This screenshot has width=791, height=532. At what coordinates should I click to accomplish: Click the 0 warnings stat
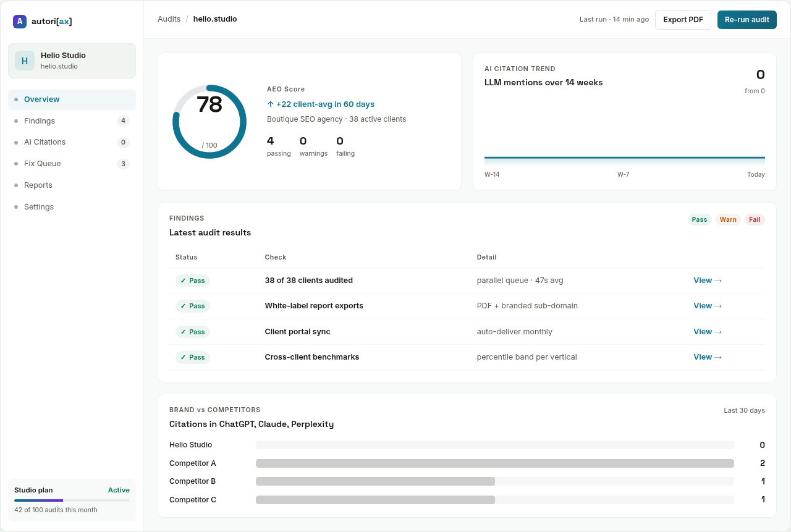(x=313, y=146)
